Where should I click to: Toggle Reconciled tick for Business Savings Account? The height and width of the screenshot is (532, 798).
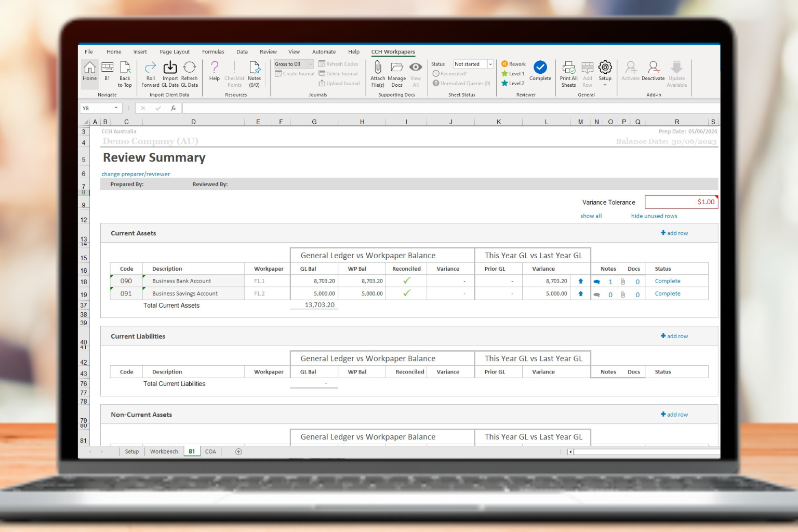[406, 294]
